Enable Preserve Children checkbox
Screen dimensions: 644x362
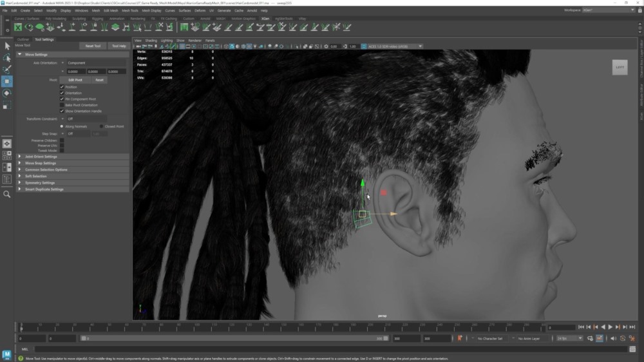coord(62,140)
